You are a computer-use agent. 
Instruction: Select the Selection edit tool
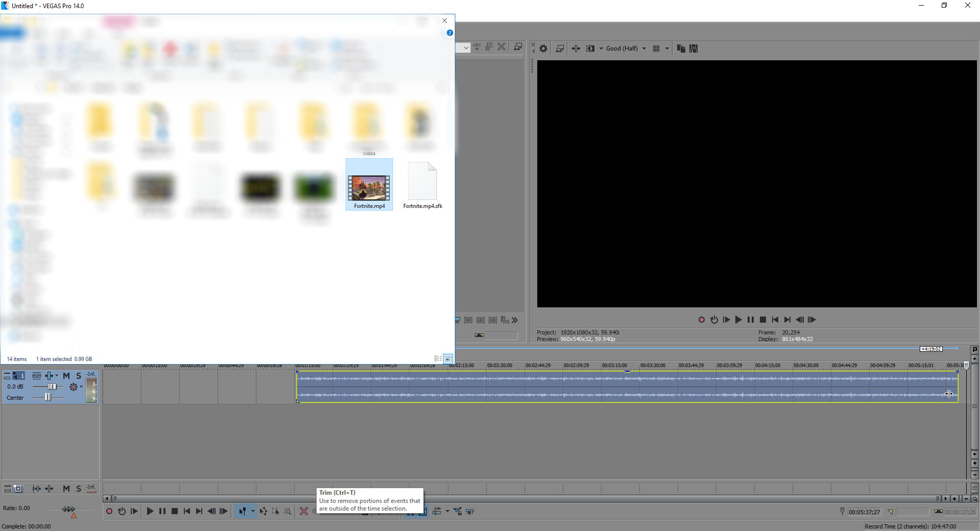coord(276,511)
